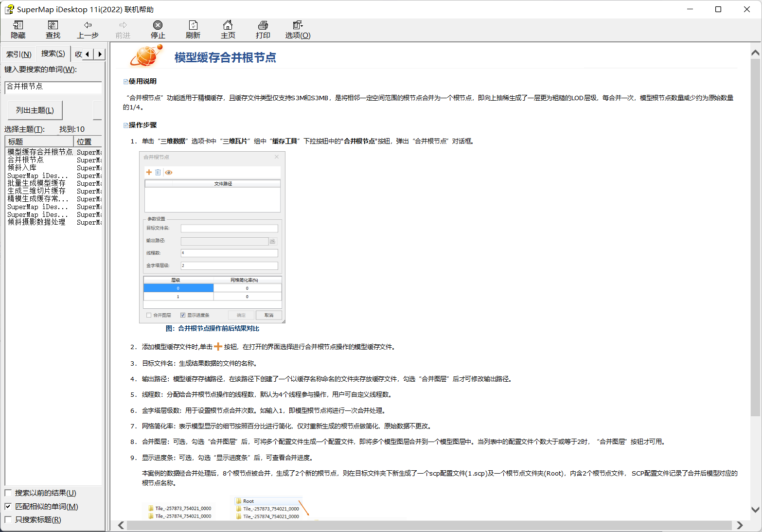Click the 隐藏 (Hide) toolbar icon

[x=18, y=30]
